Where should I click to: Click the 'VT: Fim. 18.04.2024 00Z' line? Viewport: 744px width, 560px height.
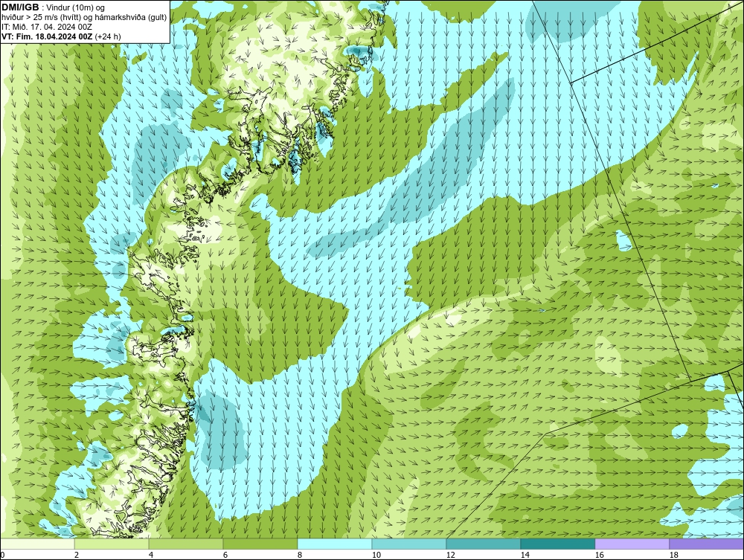[x=47, y=36]
